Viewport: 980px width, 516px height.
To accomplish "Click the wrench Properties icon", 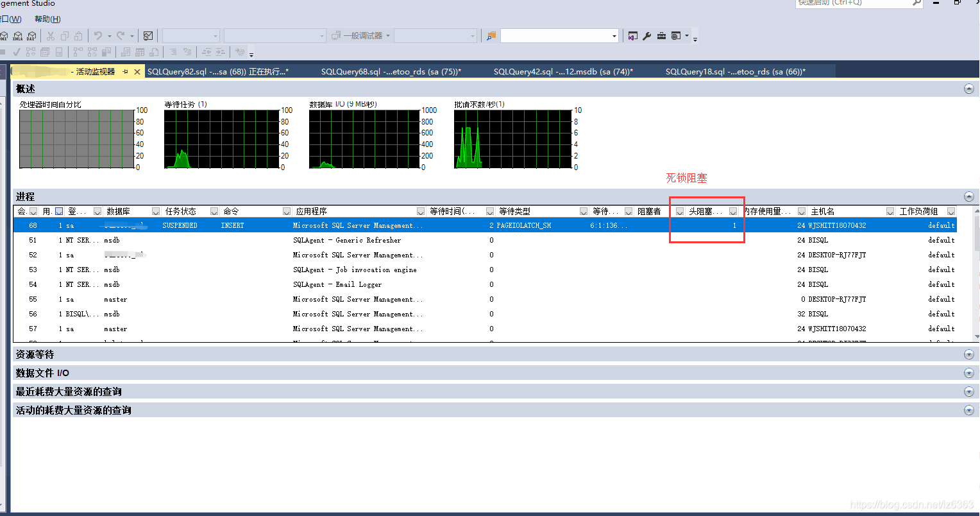I will point(647,36).
